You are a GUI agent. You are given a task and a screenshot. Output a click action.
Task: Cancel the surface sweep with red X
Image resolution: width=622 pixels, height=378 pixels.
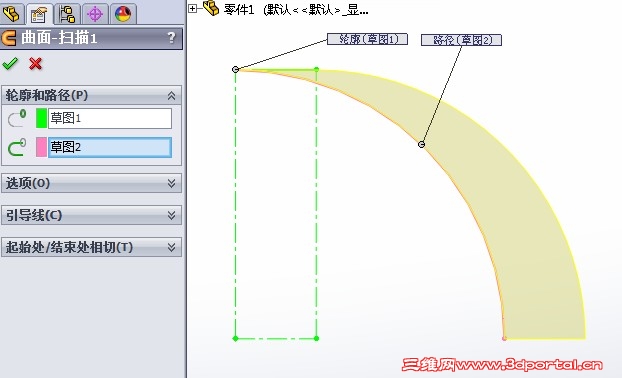tap(35, 63)
